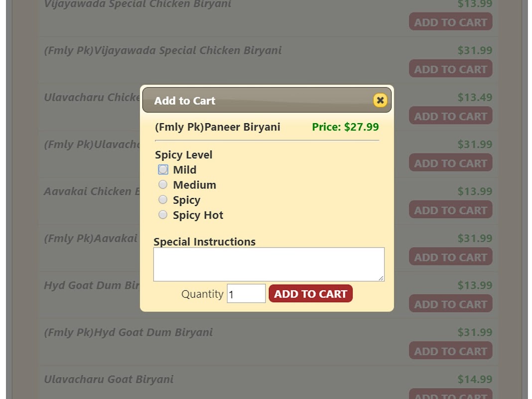Image resolution: width=532 pixels, height=399 pixels.
Task: Add family pack Hyd Goat Dum Biryani to cart
Action: (x=450, y=351)
